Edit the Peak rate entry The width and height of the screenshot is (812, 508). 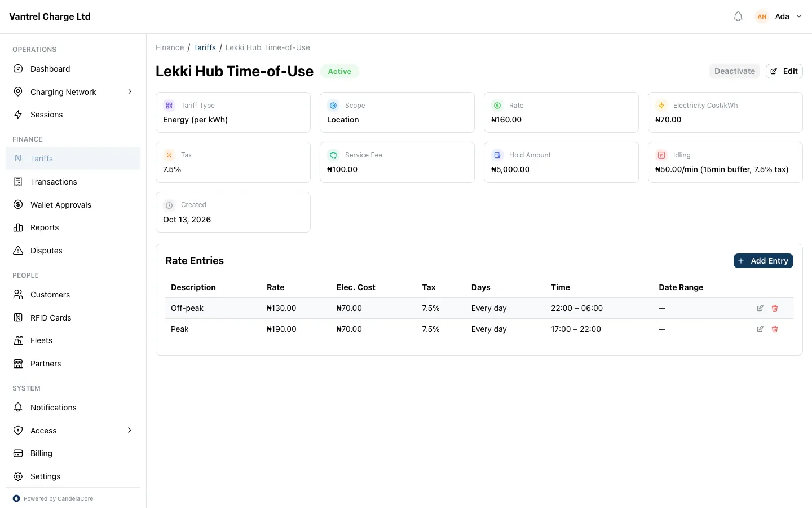coord(760,329)
